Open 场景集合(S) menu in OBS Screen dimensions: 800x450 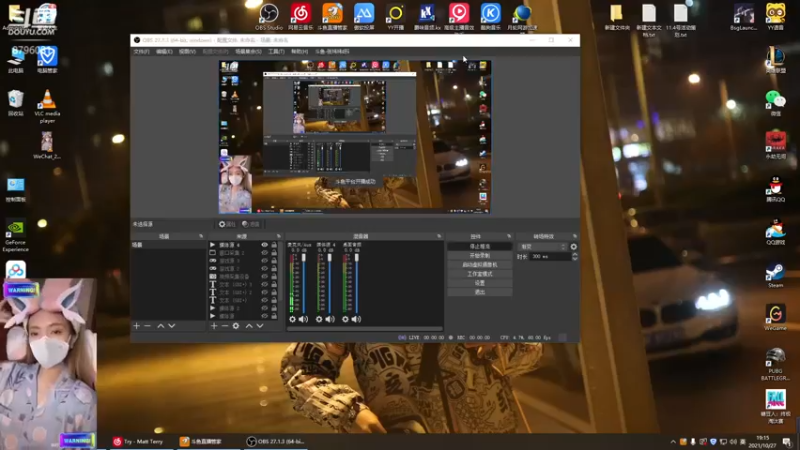[248, 52]
